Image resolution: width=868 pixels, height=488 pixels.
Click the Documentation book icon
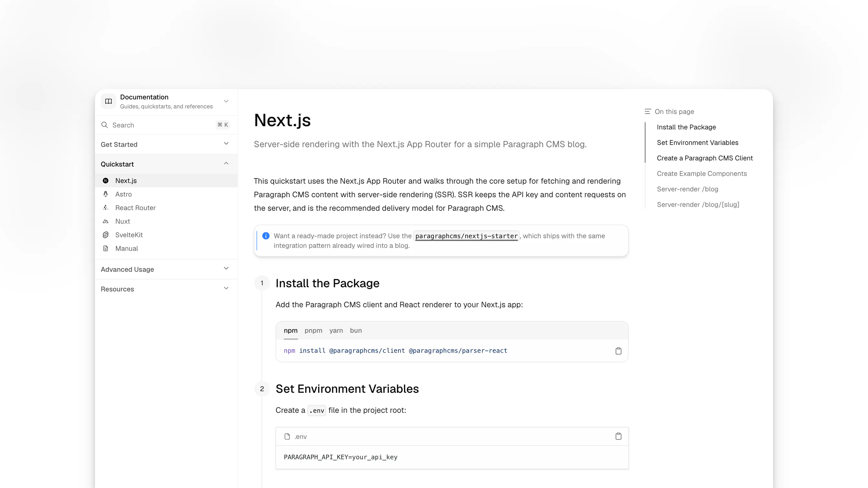[x=108, y=101]
